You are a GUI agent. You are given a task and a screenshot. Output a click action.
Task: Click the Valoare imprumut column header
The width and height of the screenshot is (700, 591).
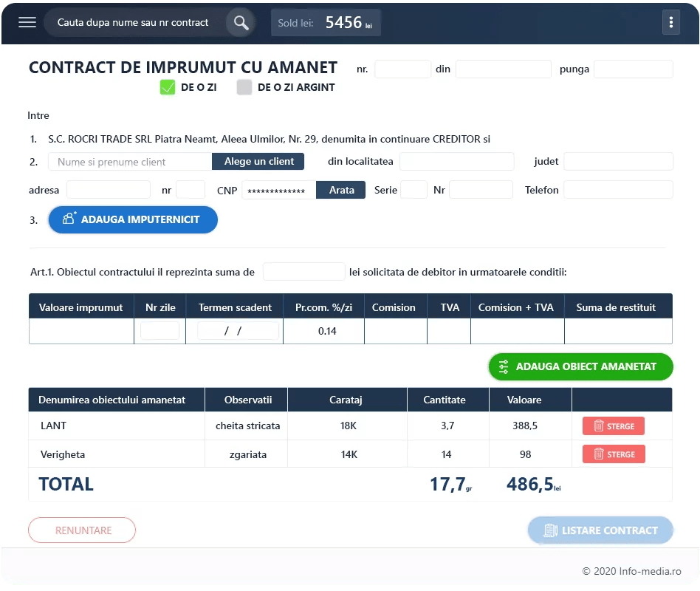81,307
